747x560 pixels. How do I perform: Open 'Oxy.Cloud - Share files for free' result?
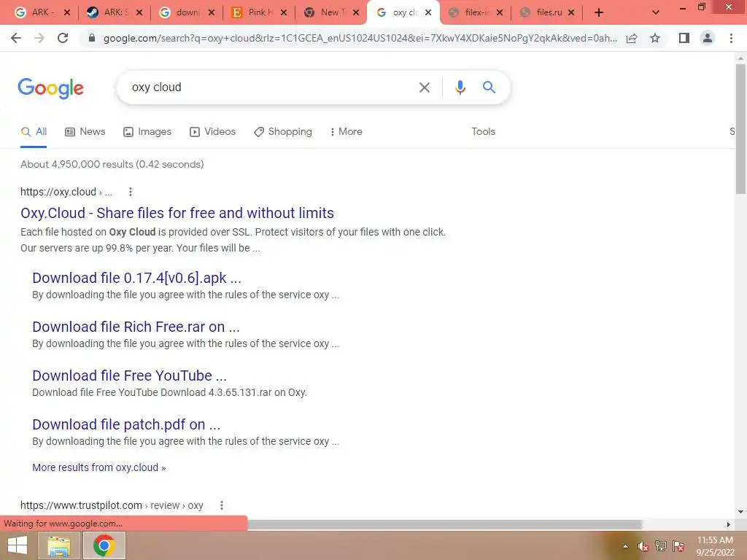pos(177,213)
